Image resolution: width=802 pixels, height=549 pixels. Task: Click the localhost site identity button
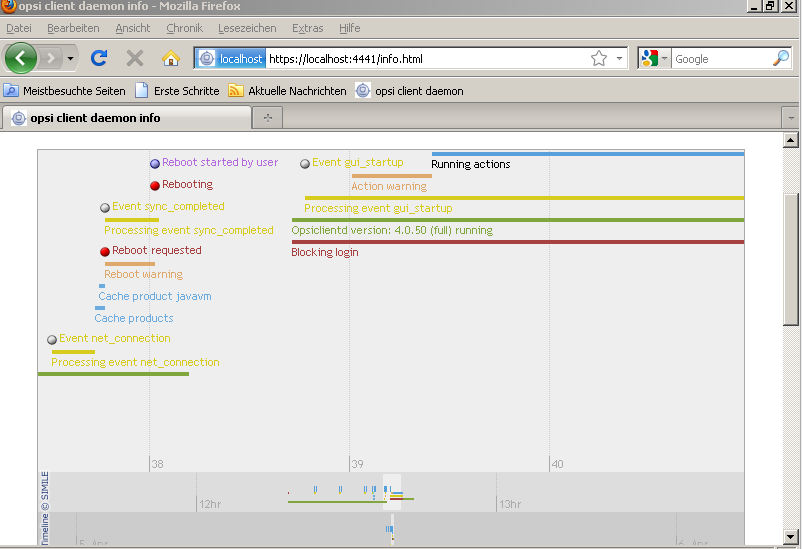point(231,59)
